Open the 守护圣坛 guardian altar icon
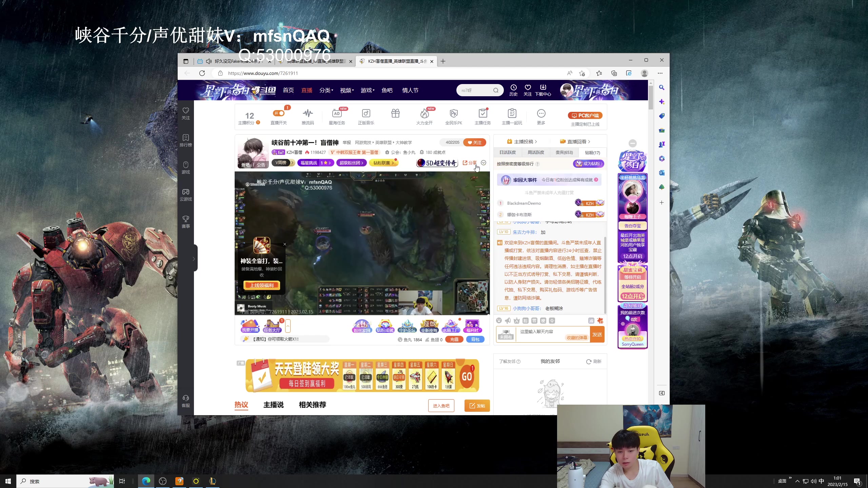868x488 pixels. coord(407,326)
